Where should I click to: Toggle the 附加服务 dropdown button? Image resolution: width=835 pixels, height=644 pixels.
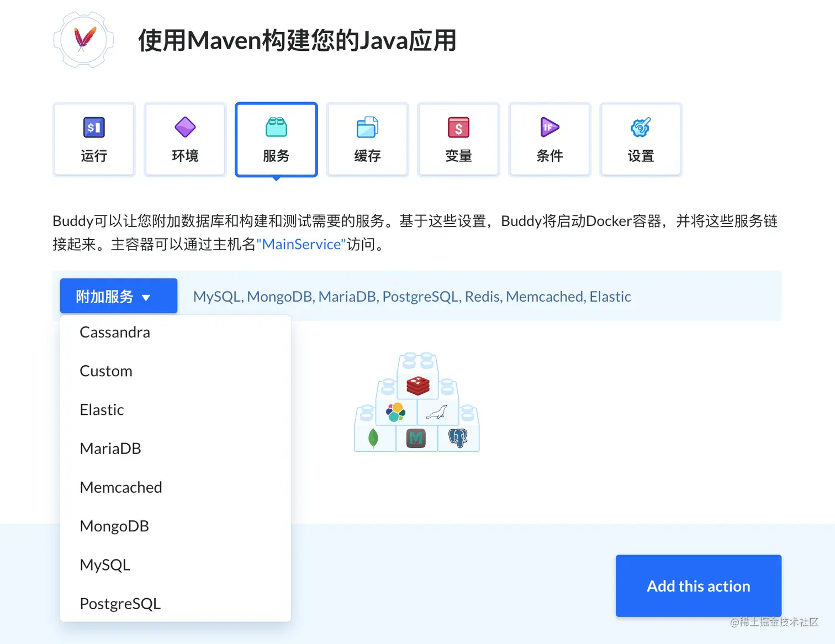click(x=119, y=296)
